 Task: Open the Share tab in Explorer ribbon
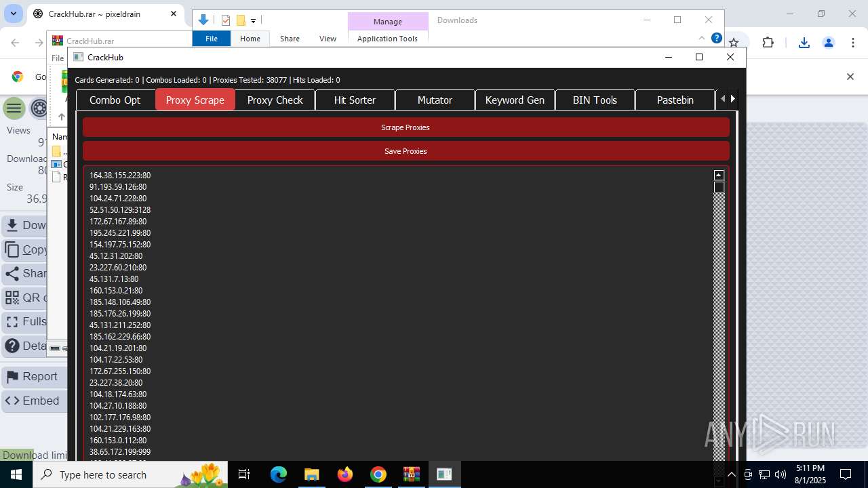coord(290,39)
